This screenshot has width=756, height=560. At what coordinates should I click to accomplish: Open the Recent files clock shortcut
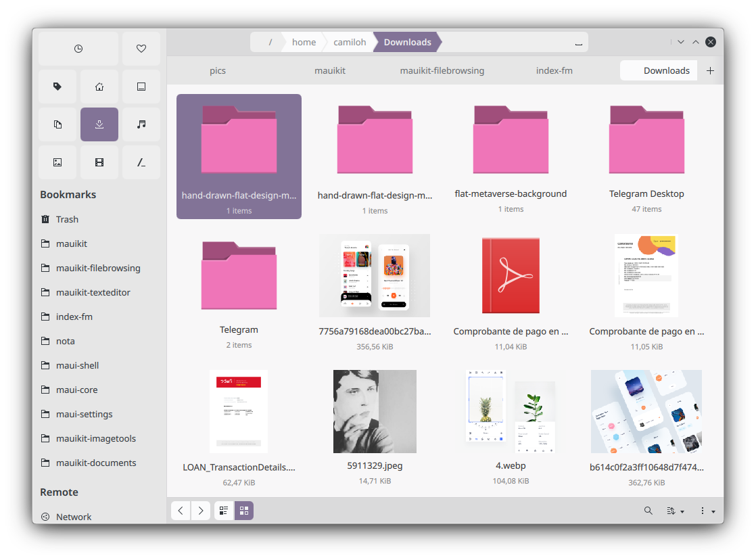[x=78, y=49]
